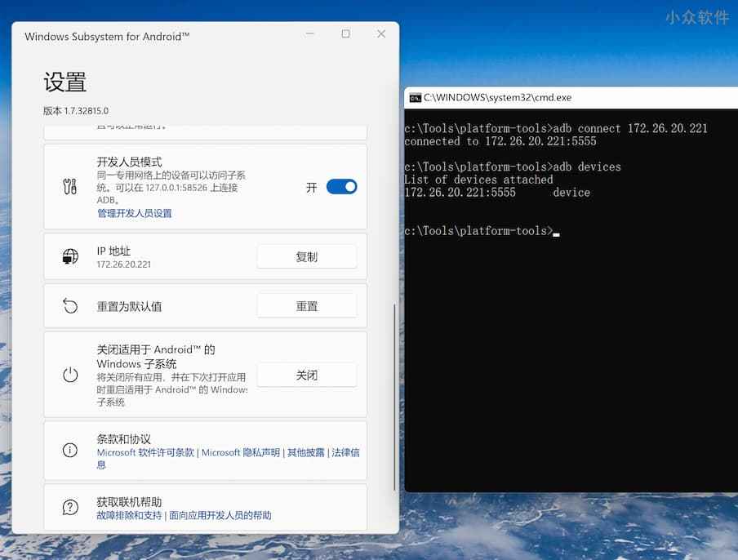
Task: Maximize the Windows Subsystem for Android window
Action: coord(345,34)
